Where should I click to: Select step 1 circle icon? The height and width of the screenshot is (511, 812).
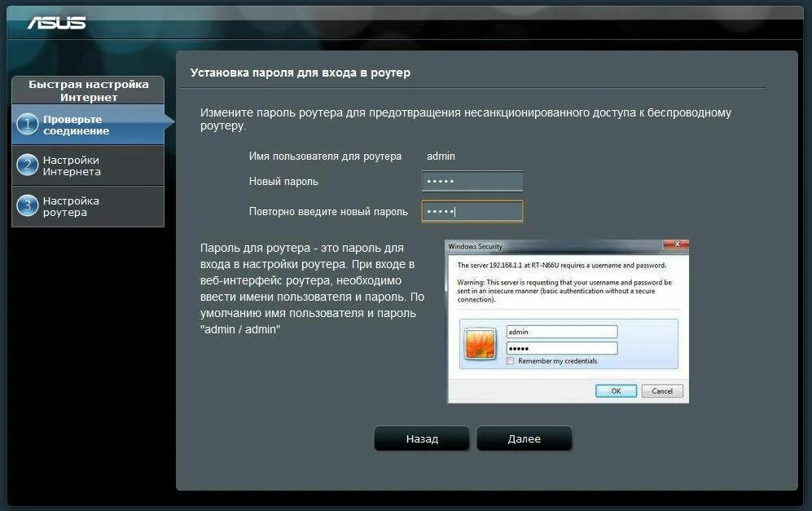point(28,125)
